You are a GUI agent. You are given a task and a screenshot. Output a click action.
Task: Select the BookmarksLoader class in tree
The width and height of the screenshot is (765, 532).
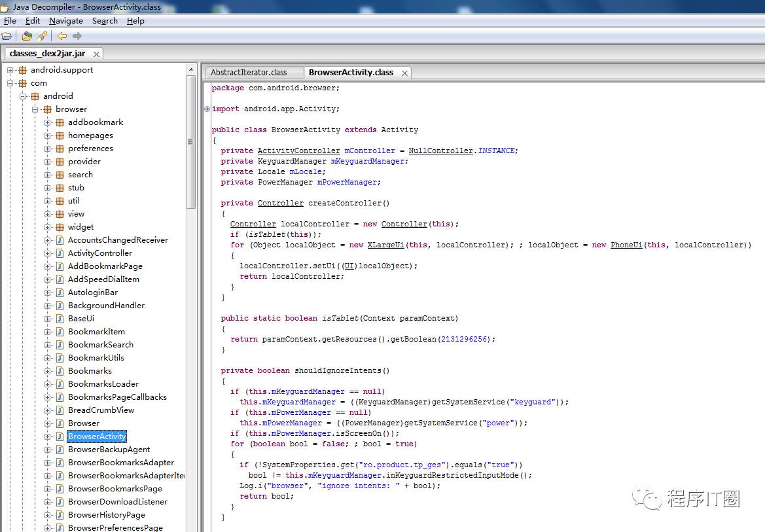click(x=103, y=384)
